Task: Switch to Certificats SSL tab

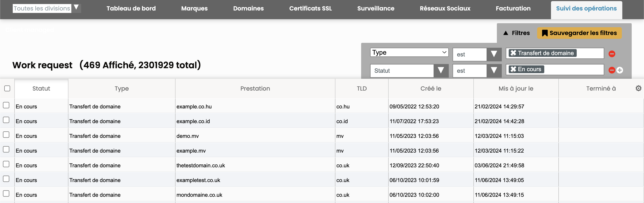Action: pos(310,8)
